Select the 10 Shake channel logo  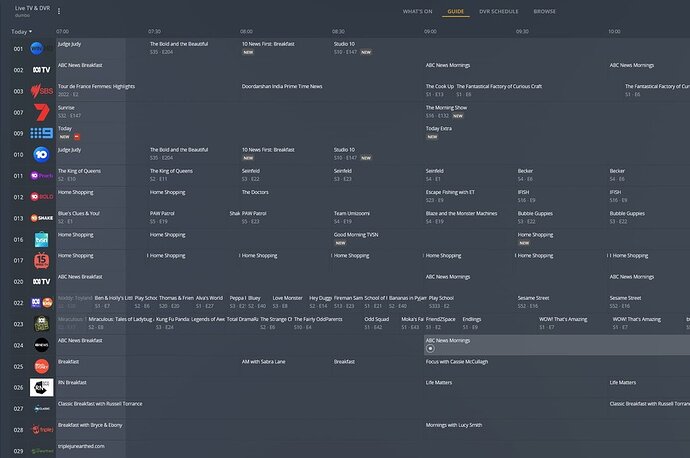41,218
